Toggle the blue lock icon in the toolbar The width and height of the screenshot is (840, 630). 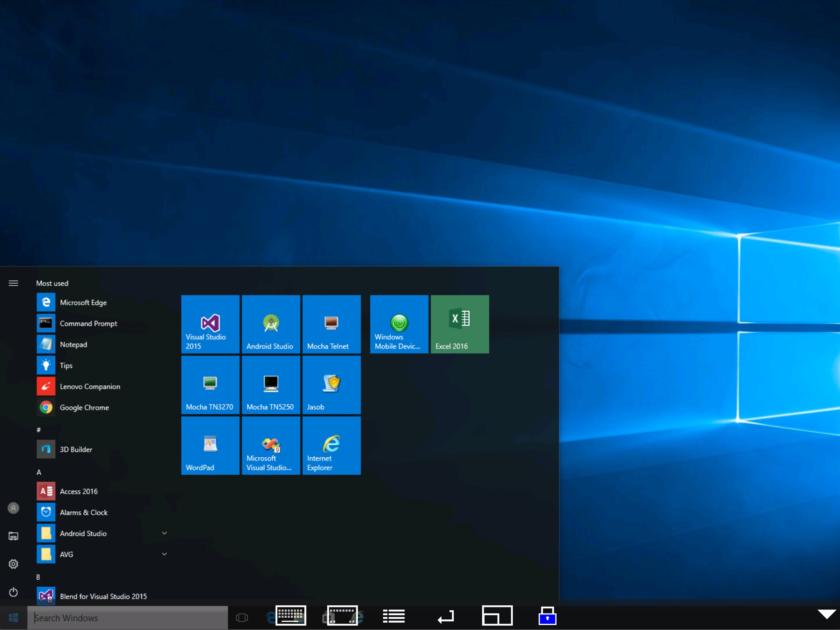tap(547, 616)
